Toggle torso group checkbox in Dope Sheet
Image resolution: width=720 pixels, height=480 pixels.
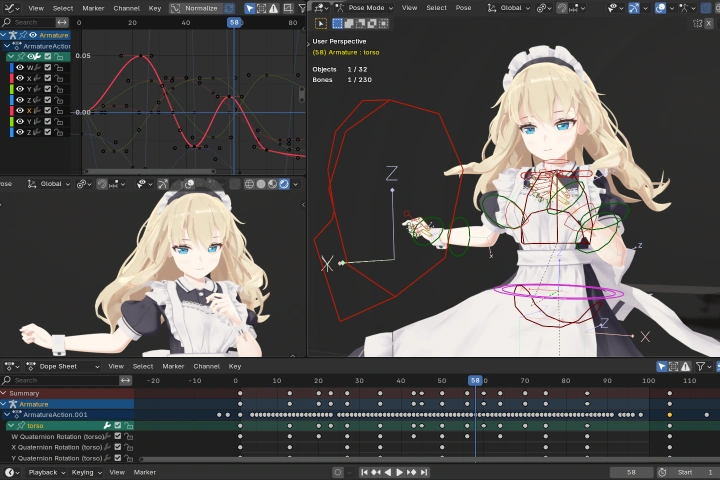click(x=118, y=426)
